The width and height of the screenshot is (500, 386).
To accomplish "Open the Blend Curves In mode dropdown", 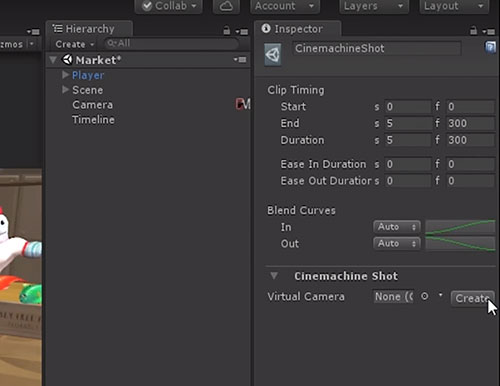I will click(x=397, y=227).
